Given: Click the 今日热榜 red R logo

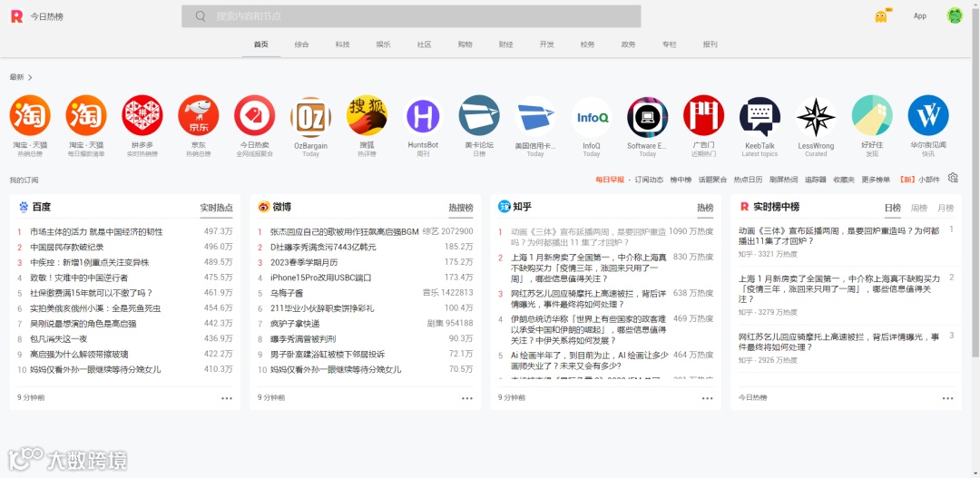Looking at the screenshot, I should 17,16.
